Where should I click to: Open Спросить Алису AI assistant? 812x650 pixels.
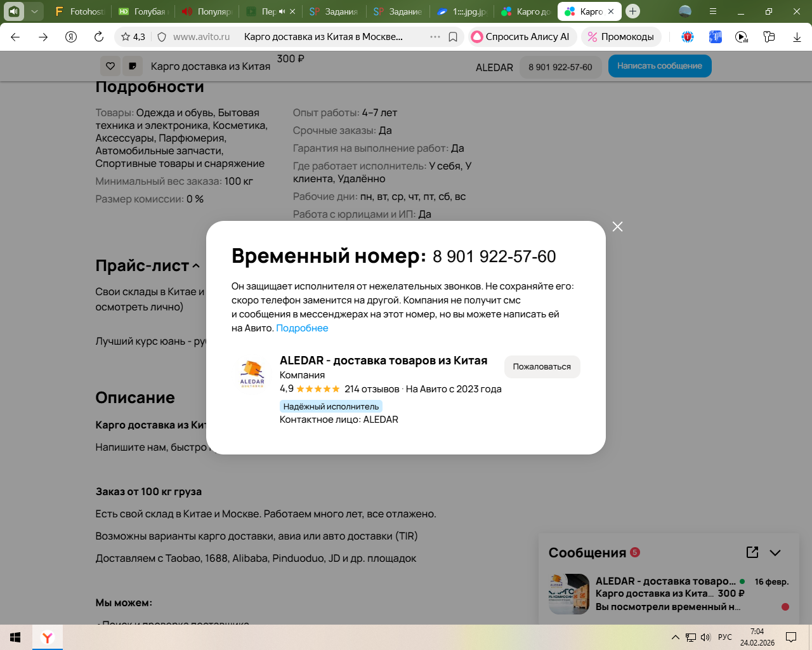click(x=521, y=37)
